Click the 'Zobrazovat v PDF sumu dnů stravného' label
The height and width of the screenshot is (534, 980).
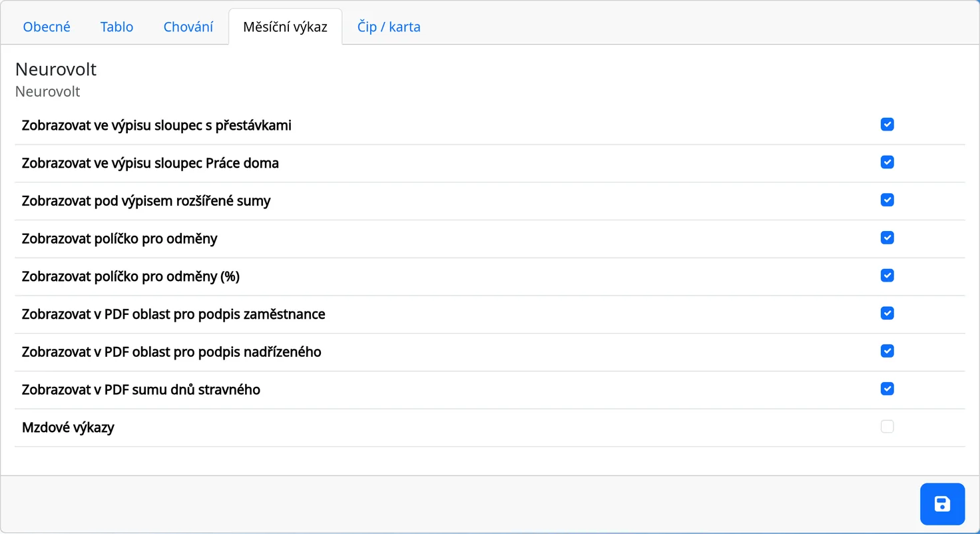[x=140, y=390]
